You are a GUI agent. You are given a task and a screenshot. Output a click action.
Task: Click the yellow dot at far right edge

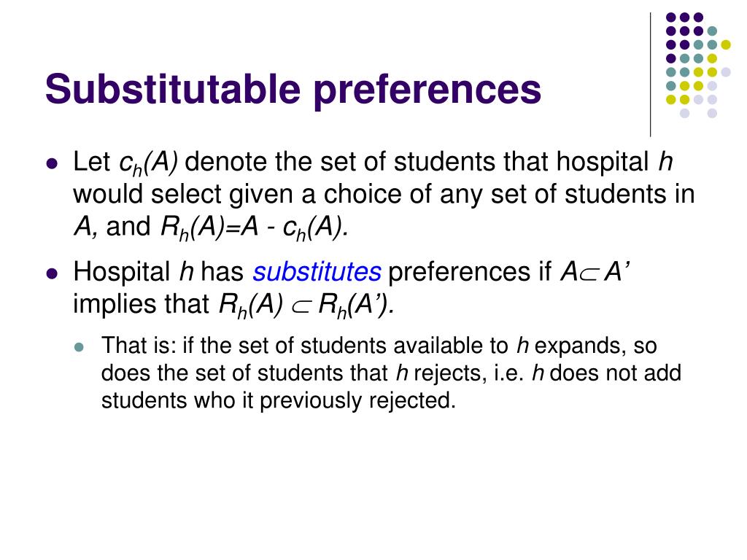726,44
